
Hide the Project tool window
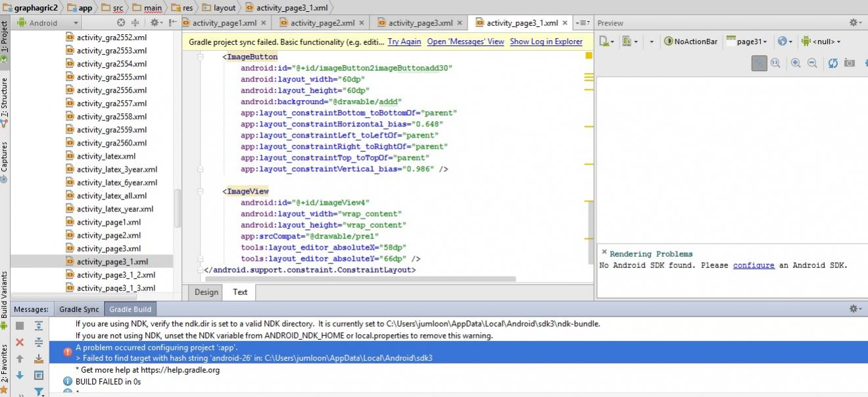click(x=172, y=22)
